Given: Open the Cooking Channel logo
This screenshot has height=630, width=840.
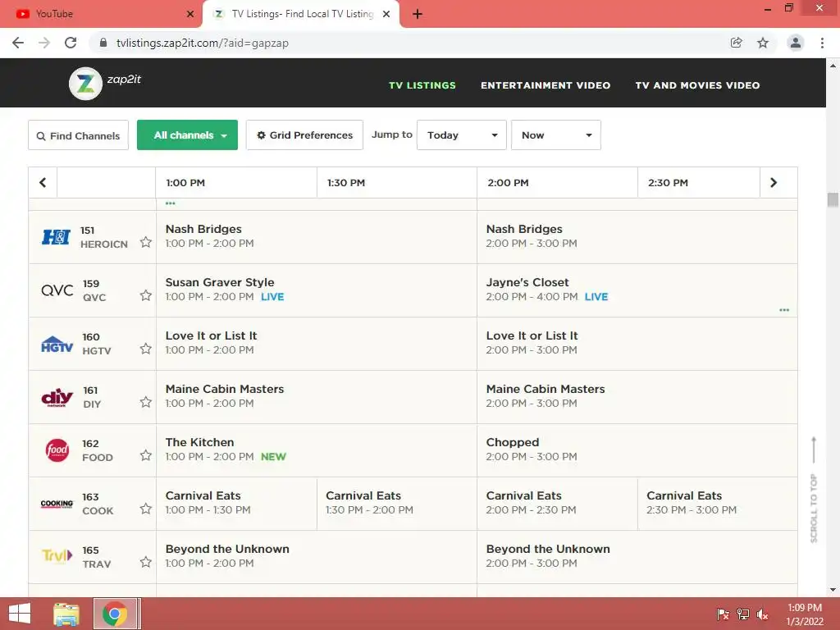Looking at the screenshot, I should tap(57, 504).
